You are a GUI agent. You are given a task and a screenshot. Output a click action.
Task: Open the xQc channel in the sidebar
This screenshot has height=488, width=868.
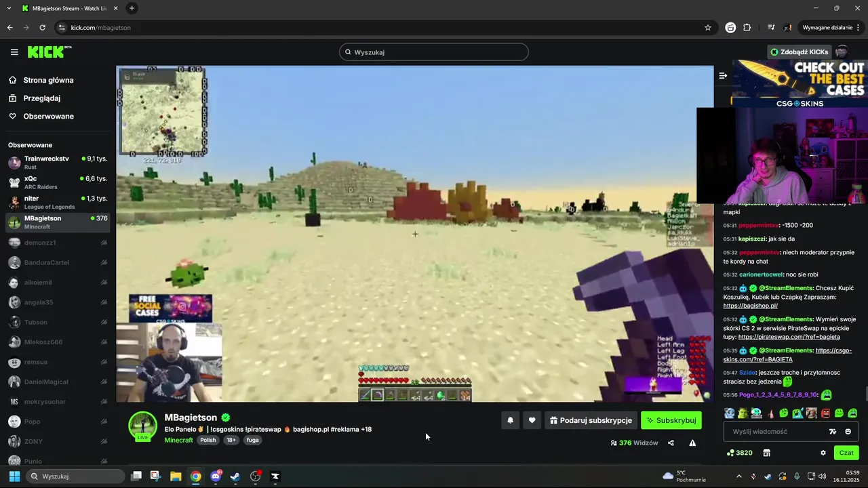(x=58, y=182)
